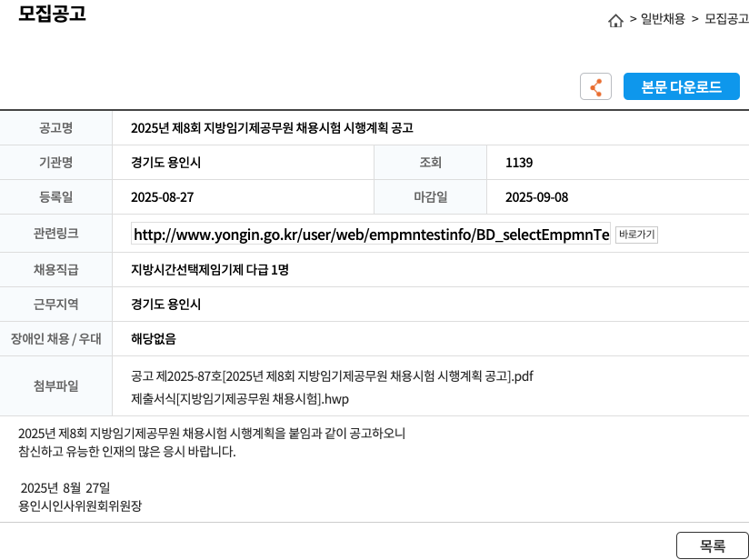Return to list with 목록 button

pos(713,545)
